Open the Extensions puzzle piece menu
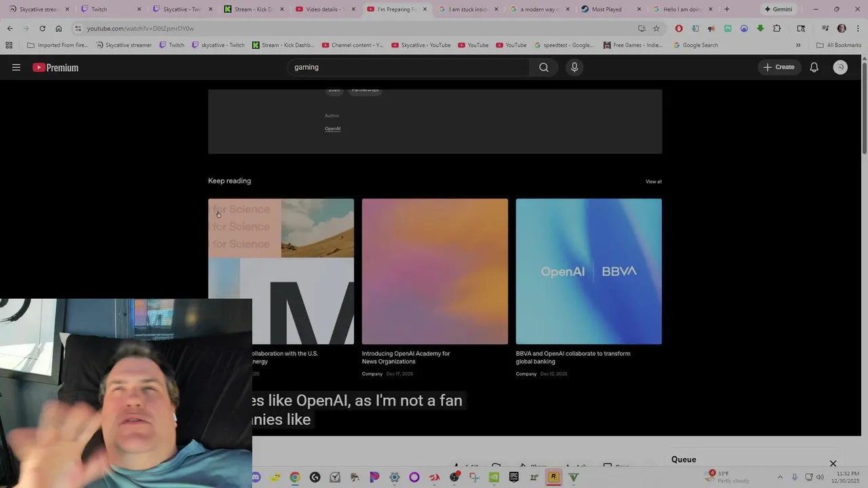Screen dimensions: 868x488 (777, 28)
